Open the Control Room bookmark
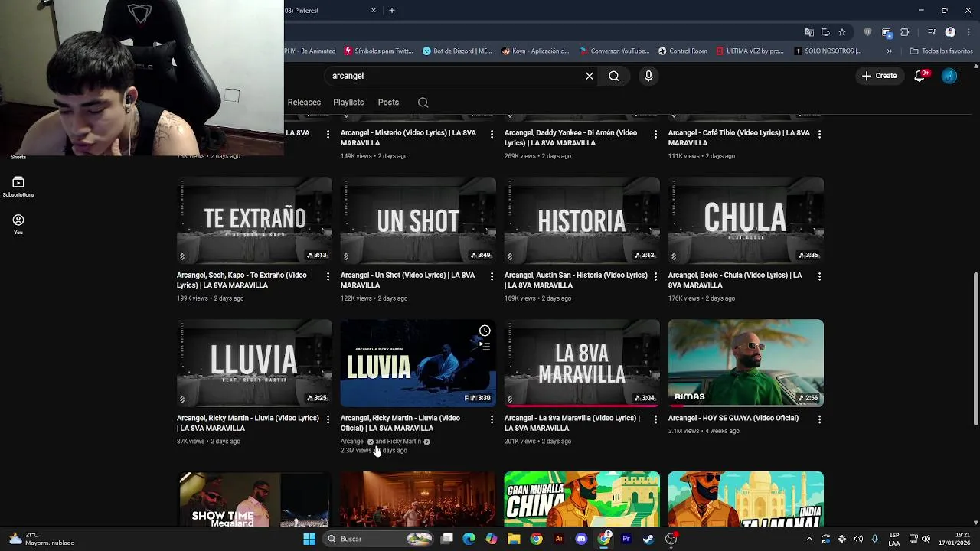980x551 pixels. coord(683,51)
